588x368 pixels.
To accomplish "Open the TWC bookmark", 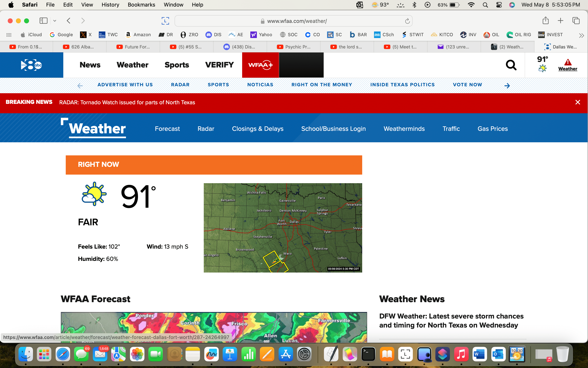I will [108, 35].
